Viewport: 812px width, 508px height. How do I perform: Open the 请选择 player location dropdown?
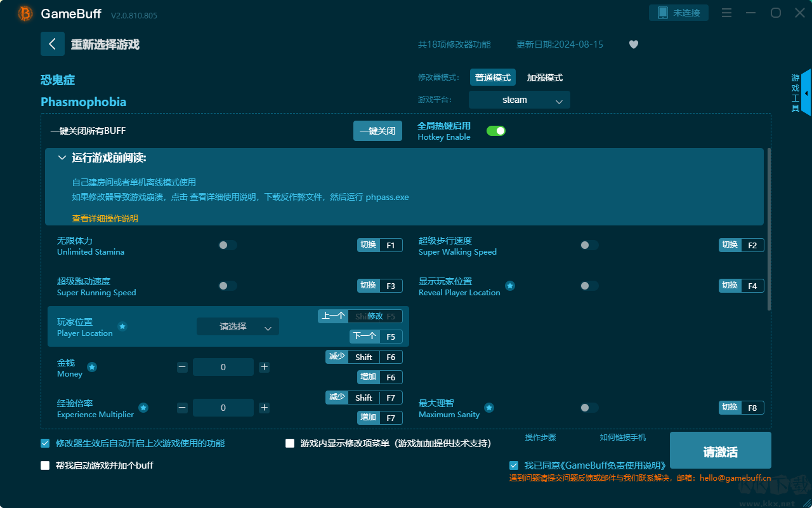pos(237,326)
